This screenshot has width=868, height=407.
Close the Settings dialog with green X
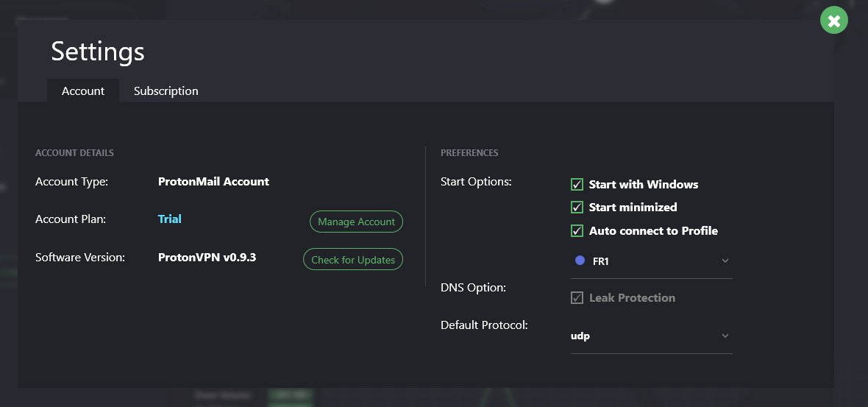(x=833, y=21)
